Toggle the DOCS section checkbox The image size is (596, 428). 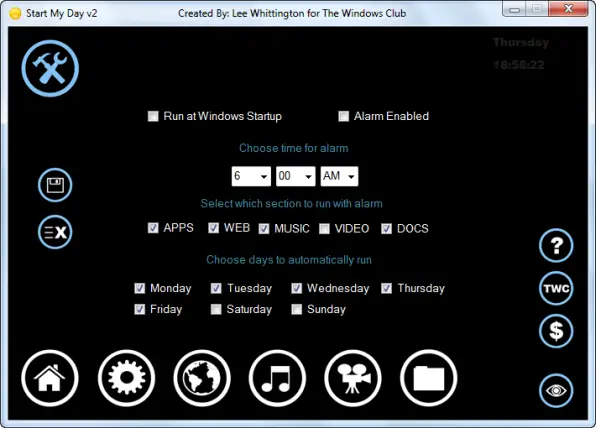387,229
